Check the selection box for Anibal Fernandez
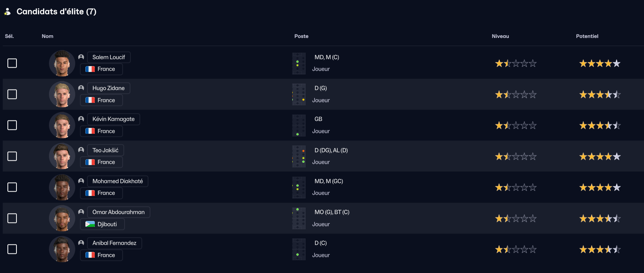Screen dimensions: 644x273 tap(12, 249)
